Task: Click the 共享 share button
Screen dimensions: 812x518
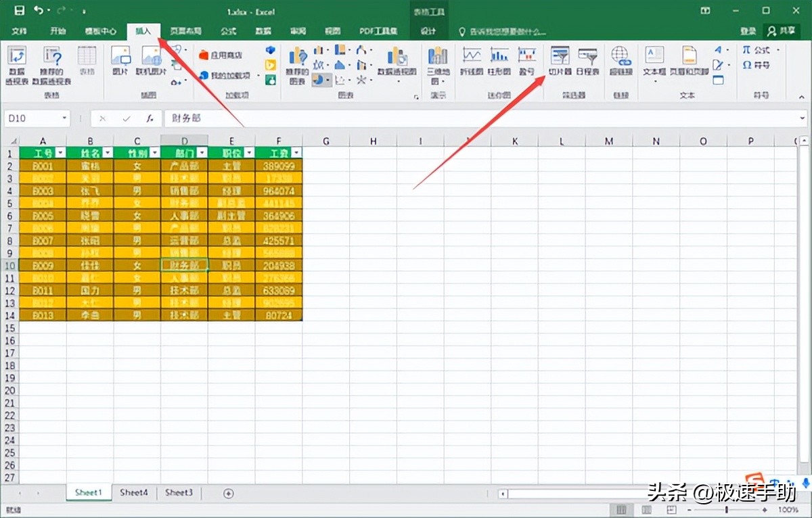Action: tap(782, 31)
